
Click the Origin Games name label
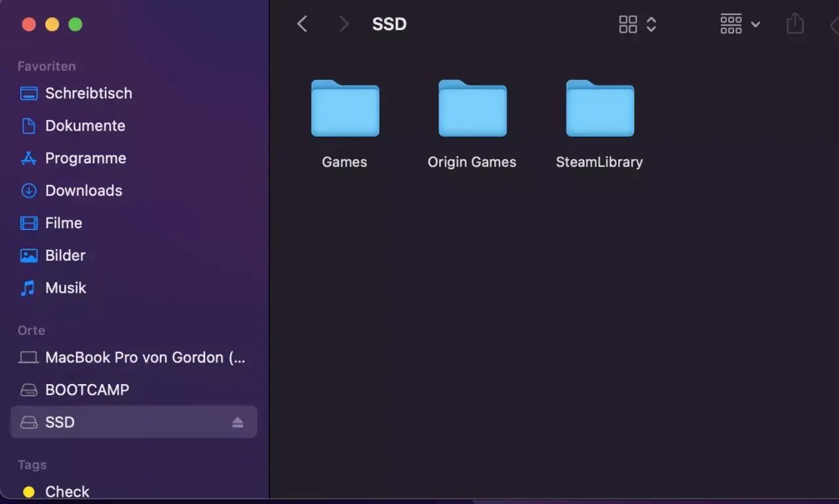pos(472,162)
